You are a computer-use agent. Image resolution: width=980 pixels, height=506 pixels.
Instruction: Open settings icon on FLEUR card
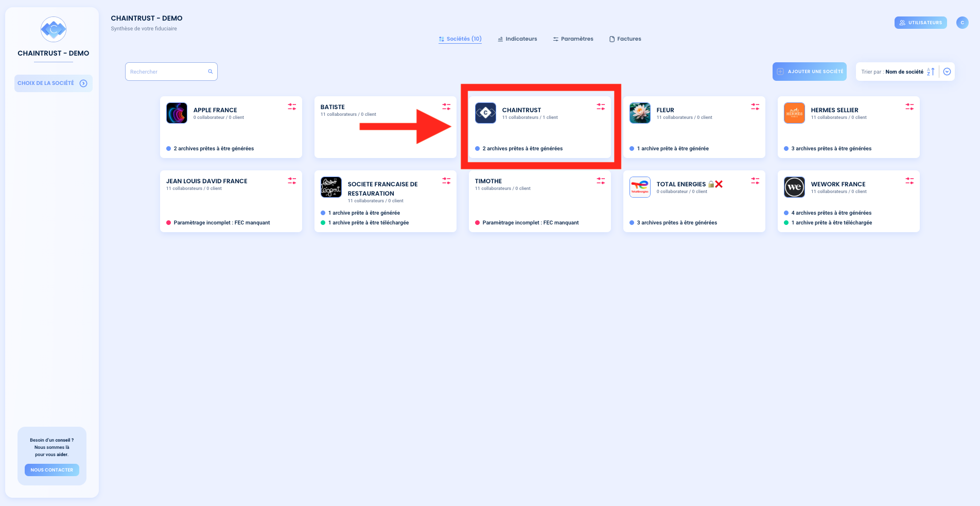(x=755, y=107)
